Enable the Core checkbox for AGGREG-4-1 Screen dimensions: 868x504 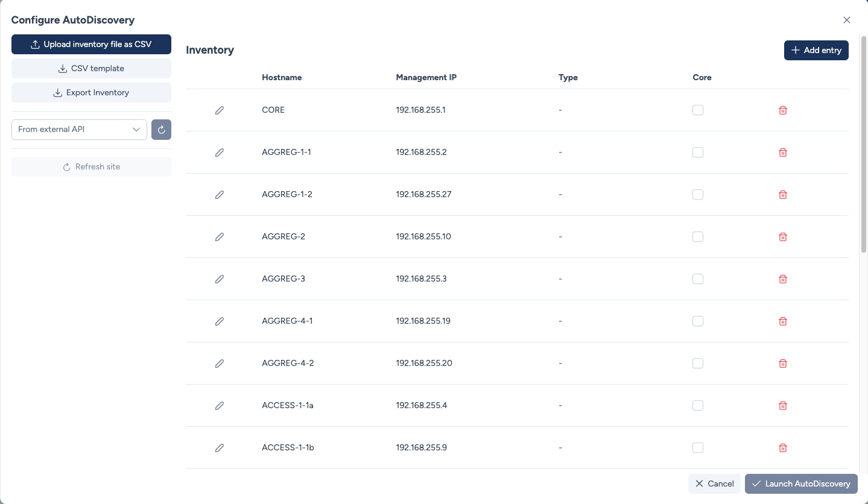click(698, 321)
